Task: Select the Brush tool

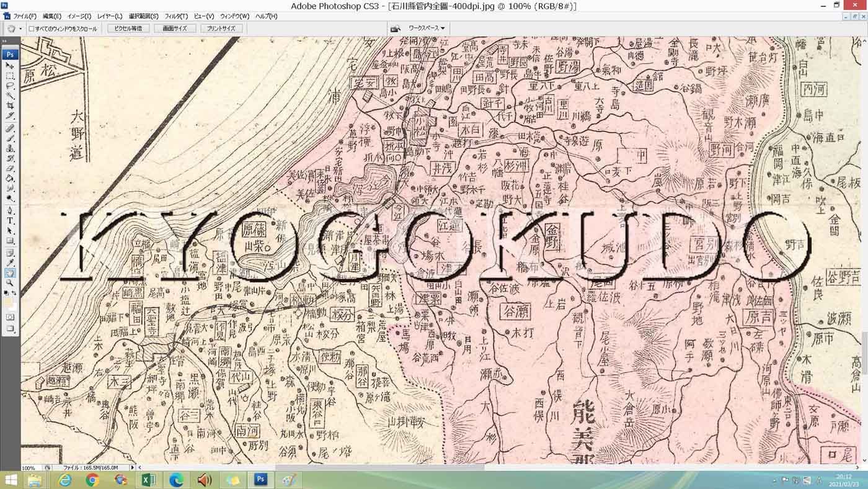Action: tap(10, 138)
